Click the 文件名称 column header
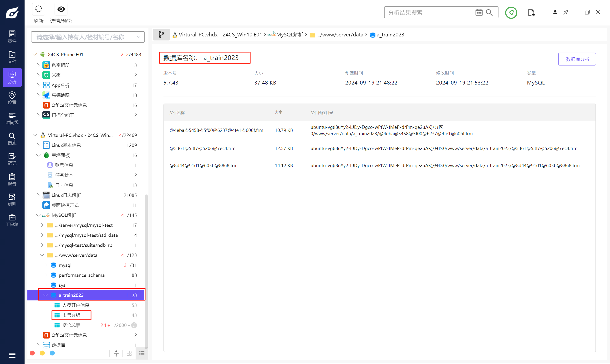The height and width of the screenshot is (364, 610). click(177, 112)
